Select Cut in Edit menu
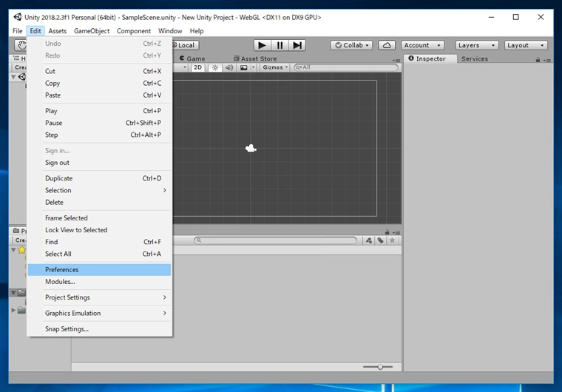This screenshot has height=392, width=562. point(99,71)
